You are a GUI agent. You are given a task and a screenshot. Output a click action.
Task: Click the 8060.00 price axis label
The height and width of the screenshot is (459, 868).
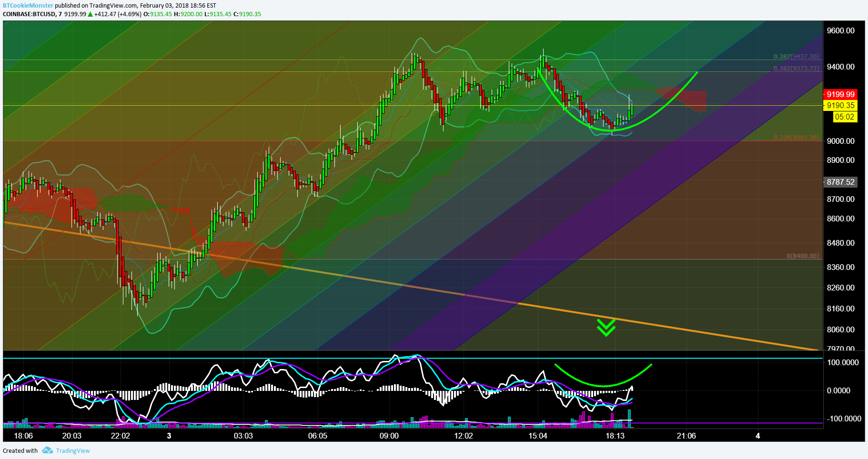840,329
